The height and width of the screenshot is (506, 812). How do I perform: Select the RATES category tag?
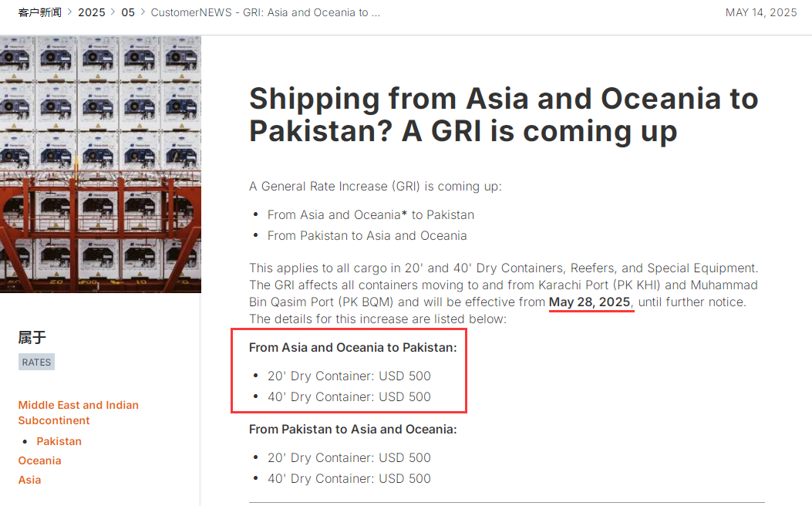[36, 363]
